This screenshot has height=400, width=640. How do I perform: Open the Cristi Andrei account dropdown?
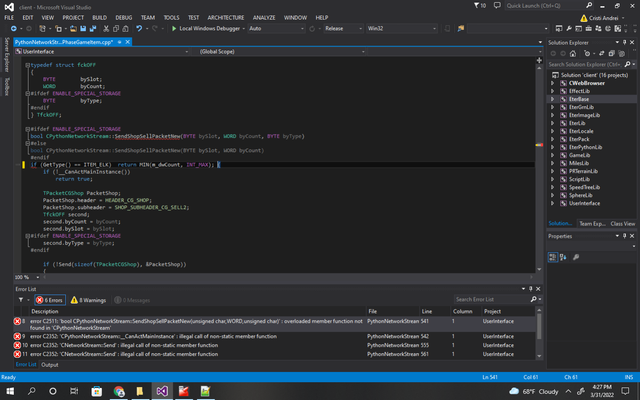tap(603, 18)
